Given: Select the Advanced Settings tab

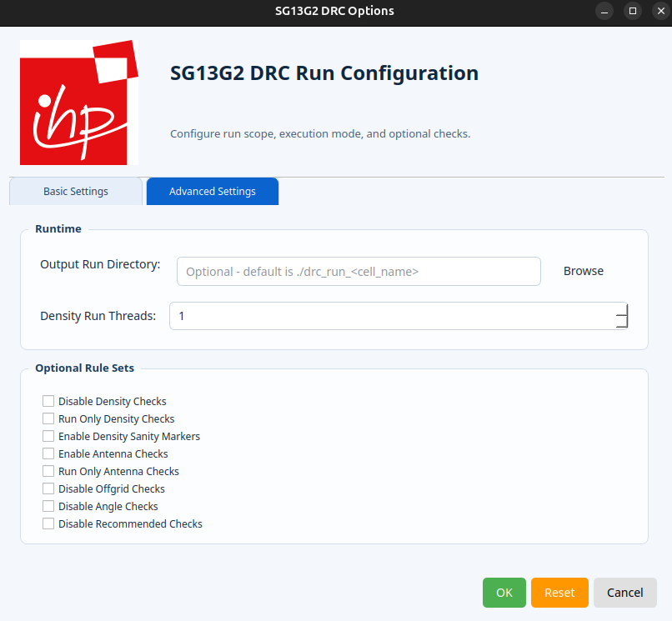Looking at the screenshot, I should pos(213,191).
